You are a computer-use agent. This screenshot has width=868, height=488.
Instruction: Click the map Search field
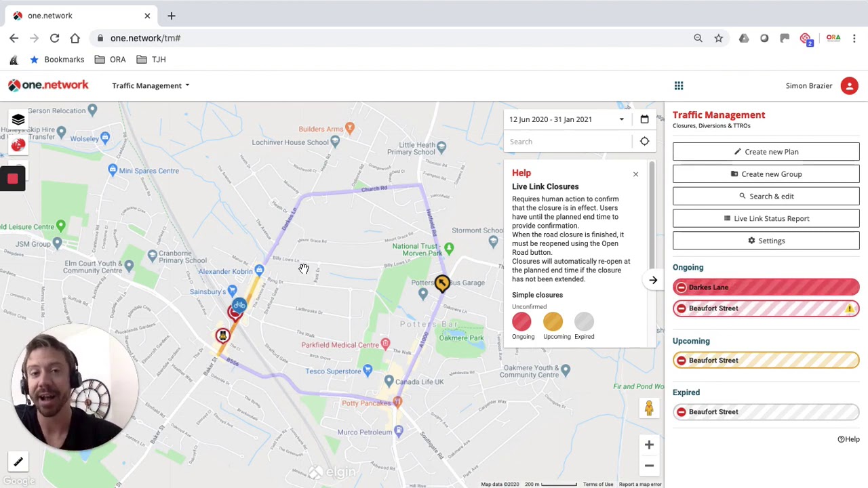coord(568,142)
